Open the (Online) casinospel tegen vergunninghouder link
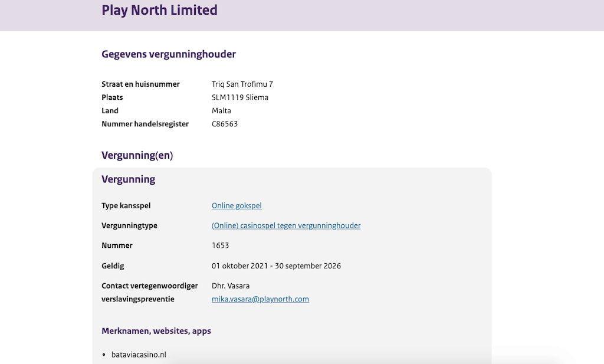 pyautogui.click(x=286, y=226)
